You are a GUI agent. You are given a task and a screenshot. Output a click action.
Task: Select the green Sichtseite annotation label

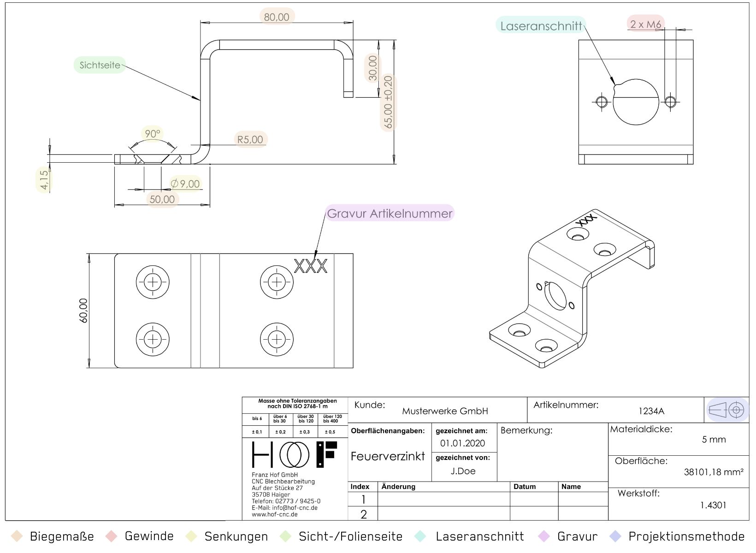click(x=100, y=65)
